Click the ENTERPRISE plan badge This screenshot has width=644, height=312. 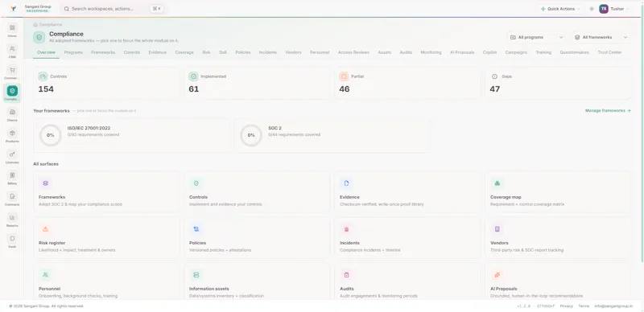(38, 11)
